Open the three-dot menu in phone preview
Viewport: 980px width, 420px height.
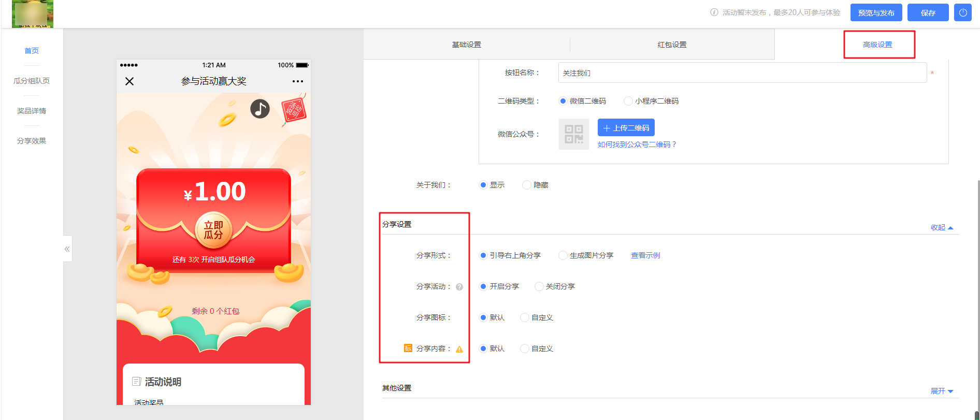(297, 81)
